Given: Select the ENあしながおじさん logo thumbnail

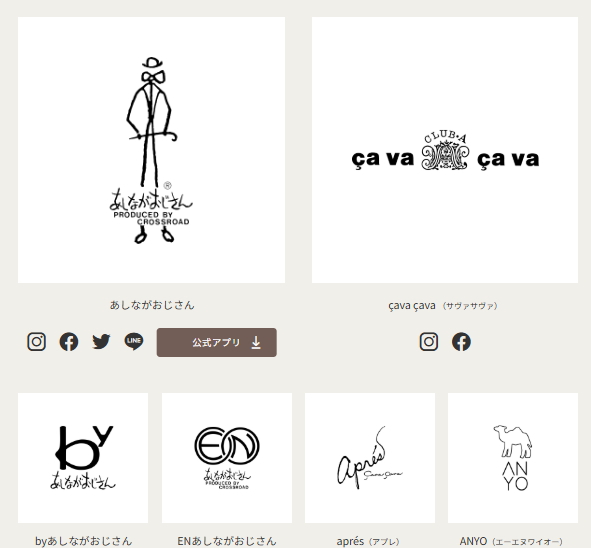Looking at the screenshot, I should coord(227,458).
